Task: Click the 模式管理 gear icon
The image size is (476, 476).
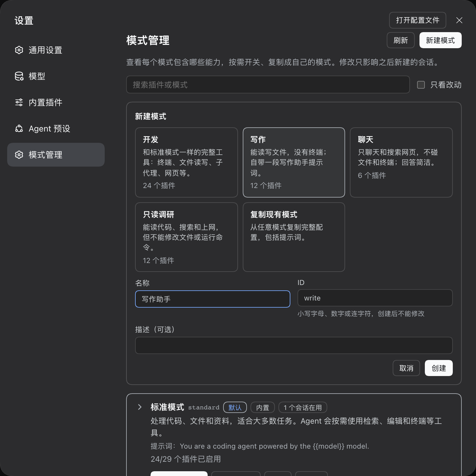Action: click(x=19, y=155)
